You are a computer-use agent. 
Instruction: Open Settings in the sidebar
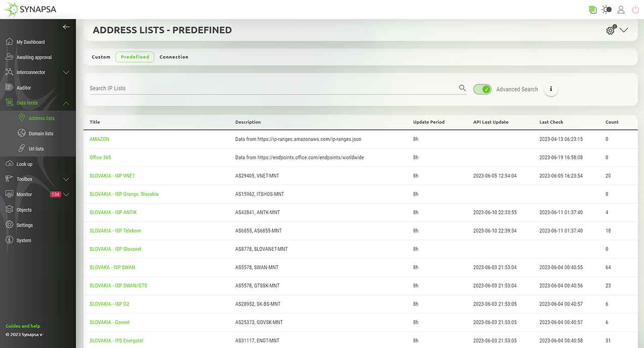click(25, 225)
